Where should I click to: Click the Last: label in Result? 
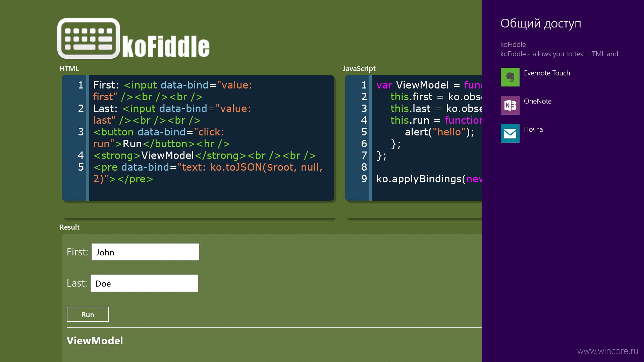click(x=76, y=283)
